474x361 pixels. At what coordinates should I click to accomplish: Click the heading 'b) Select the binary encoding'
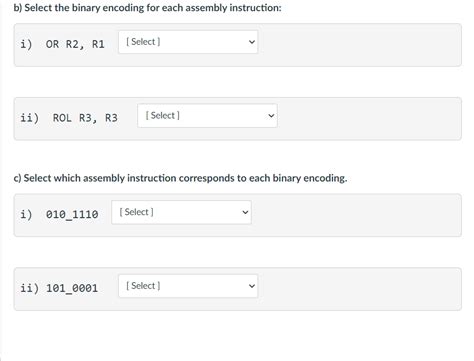[x=148, y=8]
